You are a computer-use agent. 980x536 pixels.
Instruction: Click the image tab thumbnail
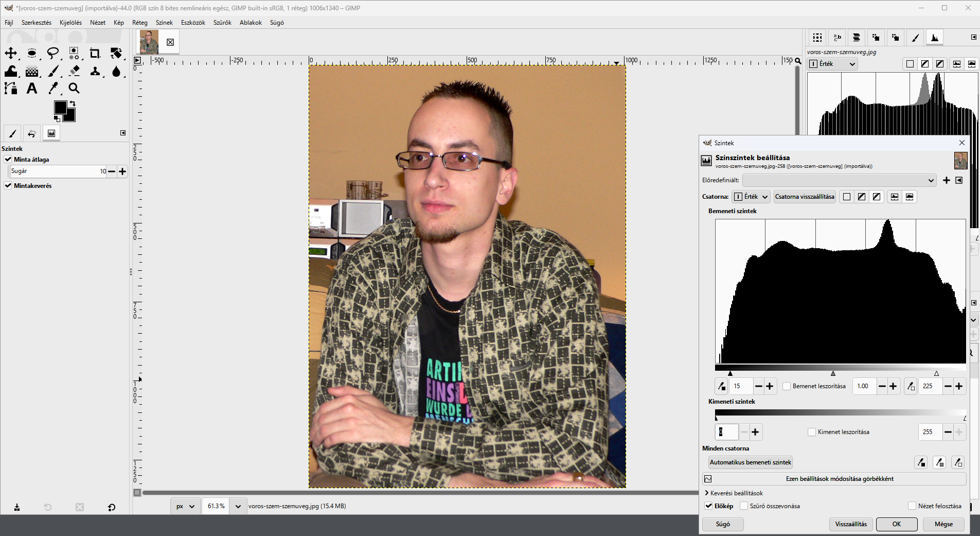coord(149,42)
